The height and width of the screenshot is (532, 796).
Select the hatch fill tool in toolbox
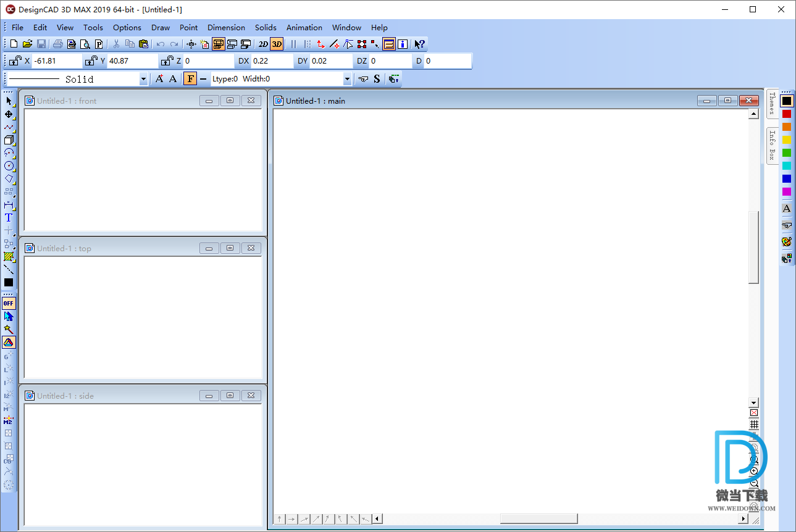click(9, 256)
